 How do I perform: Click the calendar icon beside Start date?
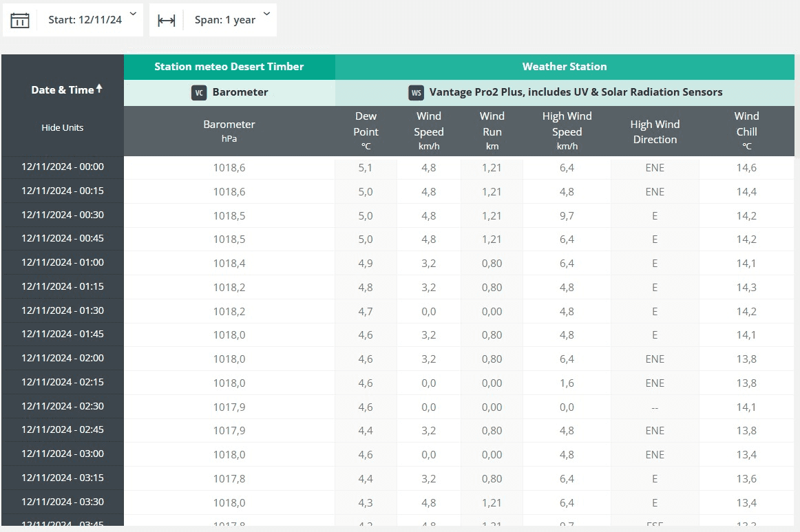point(20,21)
